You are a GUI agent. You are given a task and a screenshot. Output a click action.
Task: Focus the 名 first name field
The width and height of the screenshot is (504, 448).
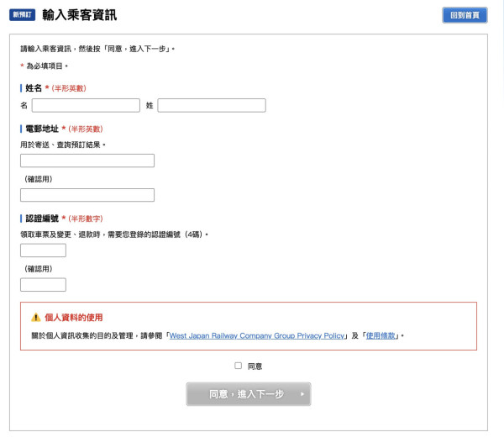click(x=86, y=106)
